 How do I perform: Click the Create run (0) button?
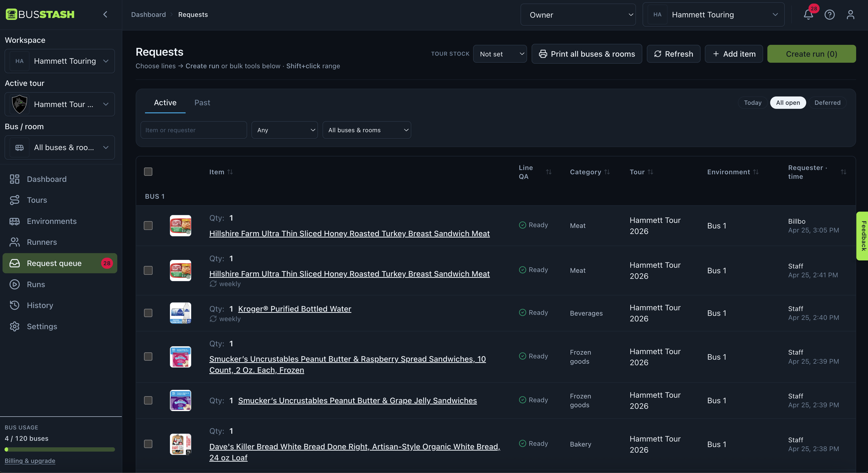pos(812,54)
